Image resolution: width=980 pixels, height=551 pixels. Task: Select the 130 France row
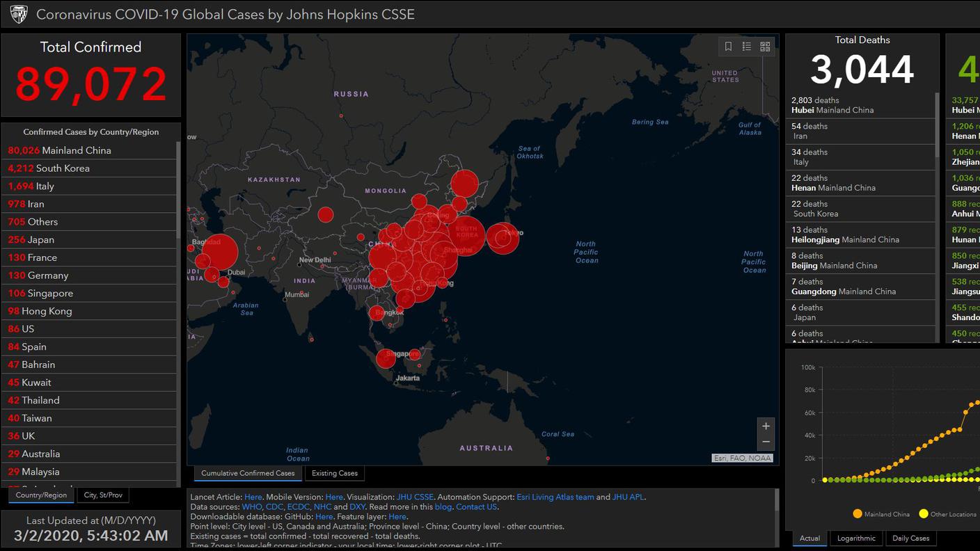[90, 257]
